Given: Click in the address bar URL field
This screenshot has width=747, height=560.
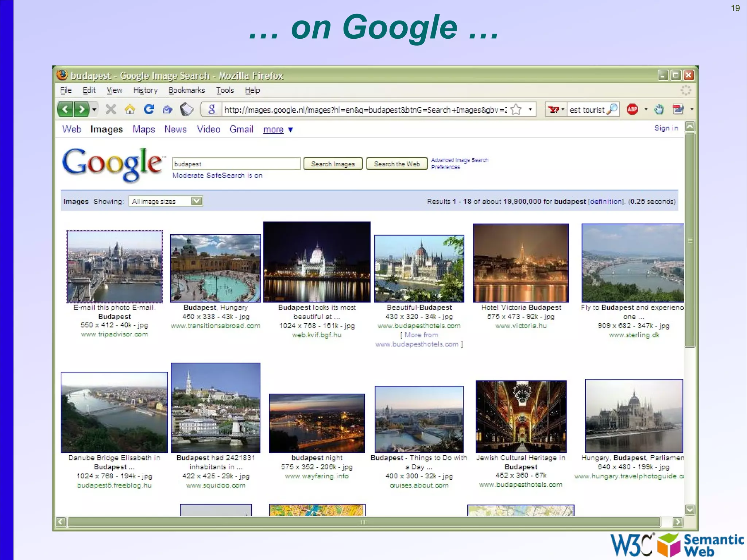Looking at the screenshot, I should pos(366,110).
